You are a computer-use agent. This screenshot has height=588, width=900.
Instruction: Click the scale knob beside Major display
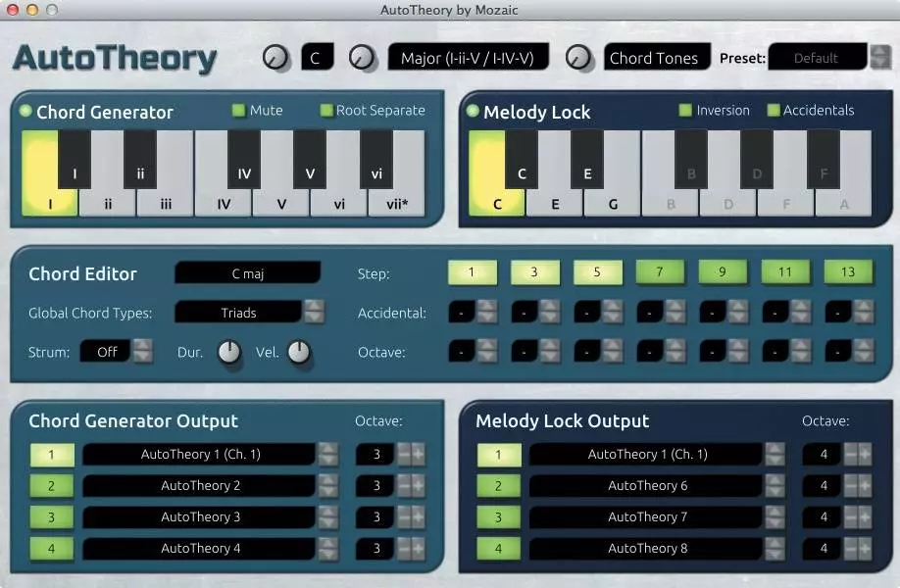tap(363, 58)
